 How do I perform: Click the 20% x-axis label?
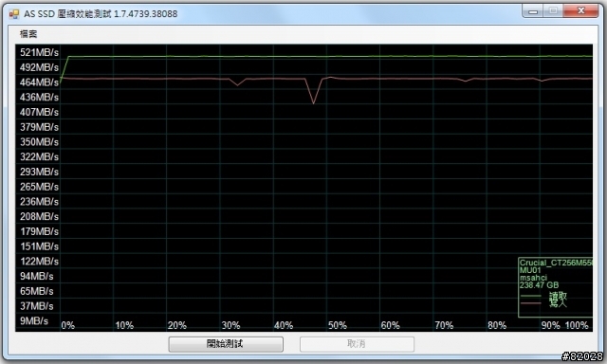177,325
